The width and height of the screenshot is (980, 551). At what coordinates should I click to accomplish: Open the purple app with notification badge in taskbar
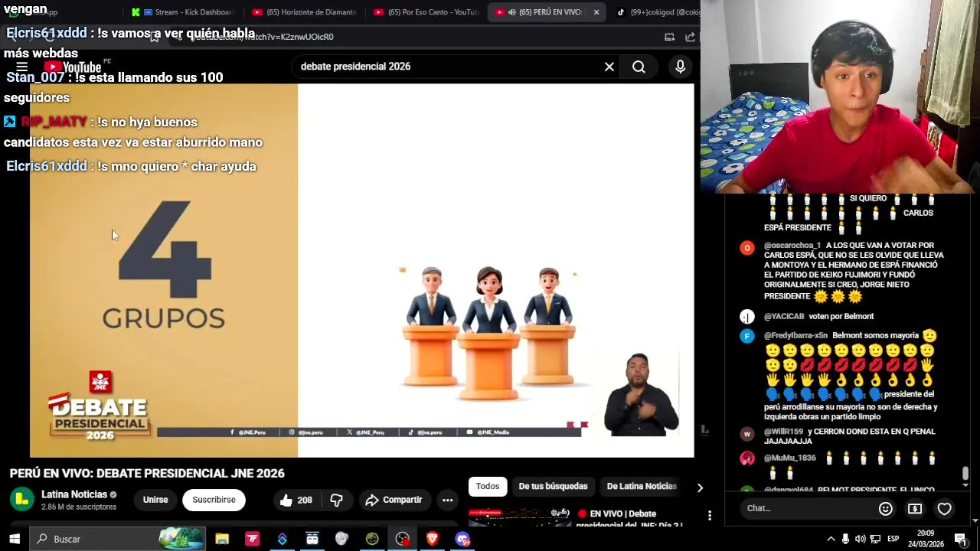pyautogui.click(x=462, y=539)
